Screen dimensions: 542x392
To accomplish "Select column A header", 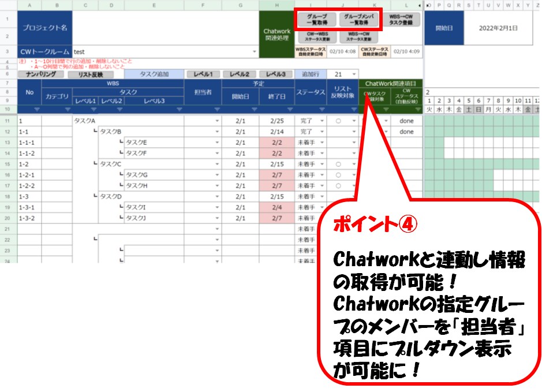I will pyautogui.click(x=29, y=5).
